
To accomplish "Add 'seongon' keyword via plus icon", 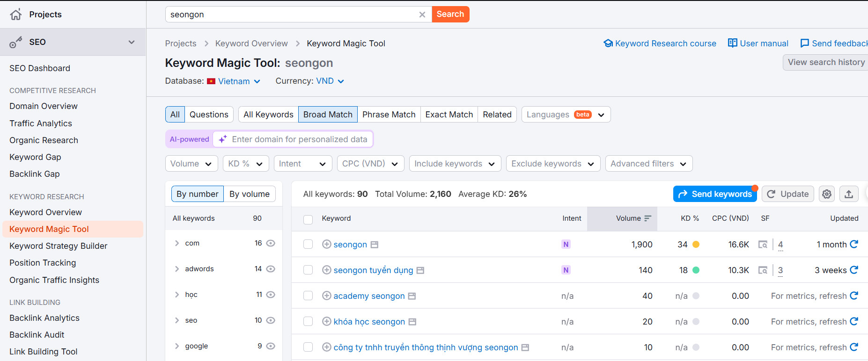I will [327, 244].
